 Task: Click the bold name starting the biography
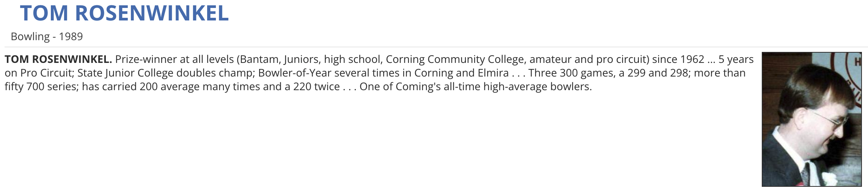58,59
